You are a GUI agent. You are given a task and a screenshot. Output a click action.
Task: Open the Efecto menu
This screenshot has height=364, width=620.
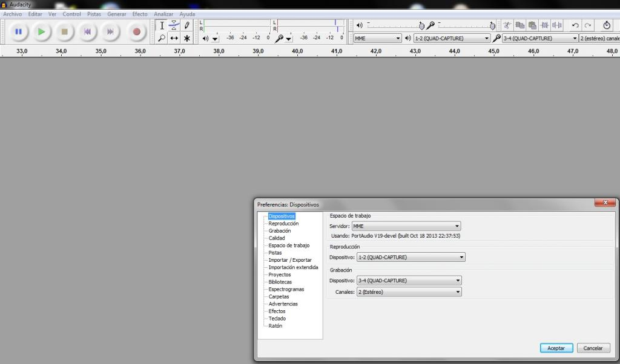pos(140,14)
